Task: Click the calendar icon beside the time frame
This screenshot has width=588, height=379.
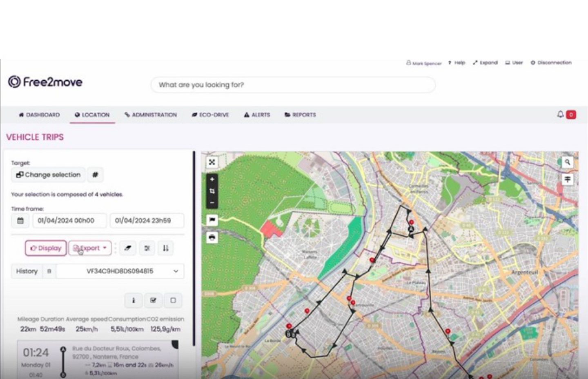Action: click(x=20, y=220)
